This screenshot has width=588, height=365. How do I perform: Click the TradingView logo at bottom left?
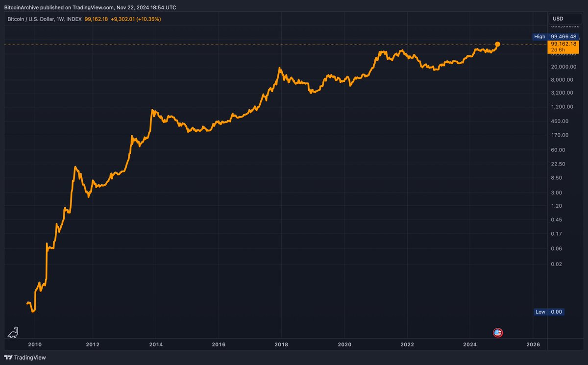[8, 357]
